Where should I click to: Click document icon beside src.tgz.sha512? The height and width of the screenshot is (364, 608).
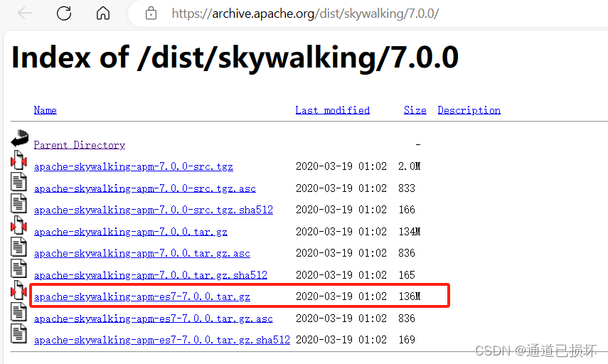coord(18,203)
